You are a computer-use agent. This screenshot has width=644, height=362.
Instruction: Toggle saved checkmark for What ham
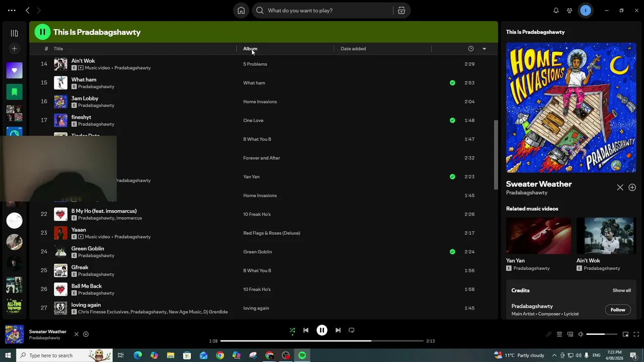(452, 83)
